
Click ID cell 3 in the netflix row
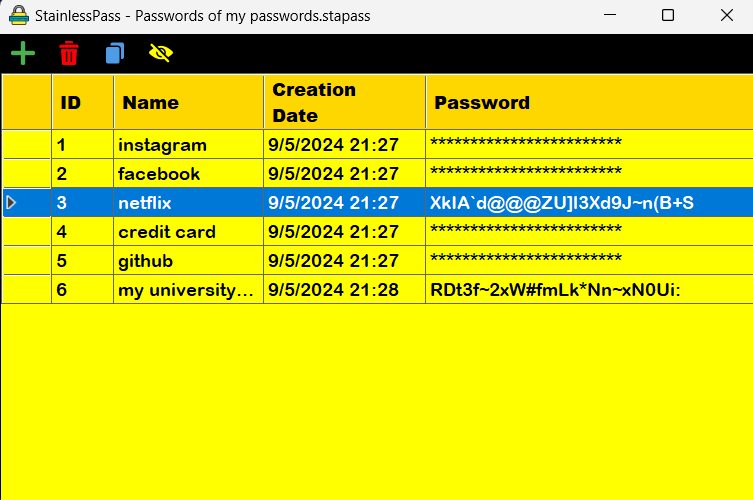(83, 203)
